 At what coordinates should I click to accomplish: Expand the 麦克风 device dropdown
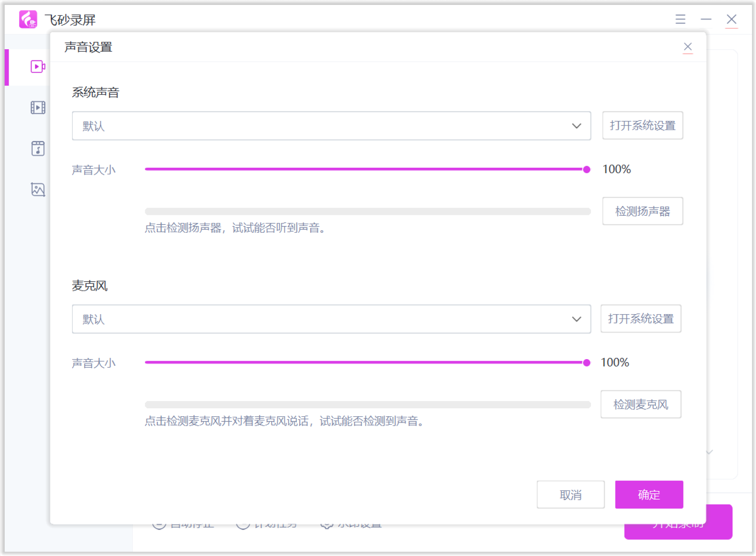[331, 319]
